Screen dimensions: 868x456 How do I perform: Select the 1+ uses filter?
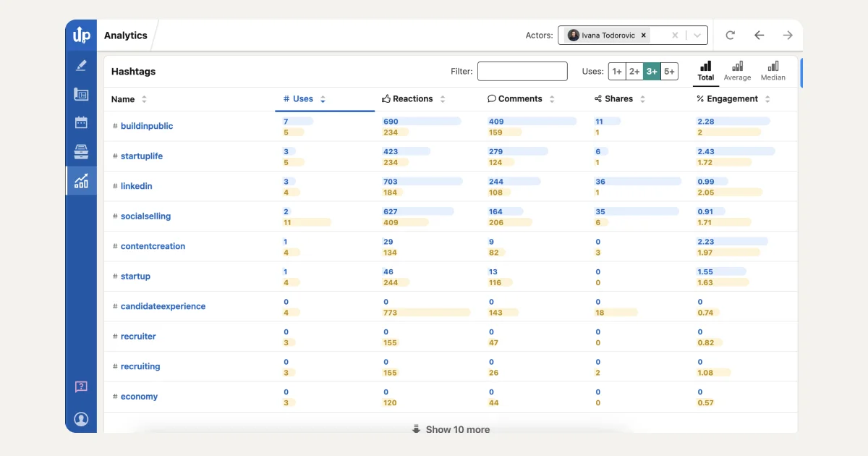point(617,71)
